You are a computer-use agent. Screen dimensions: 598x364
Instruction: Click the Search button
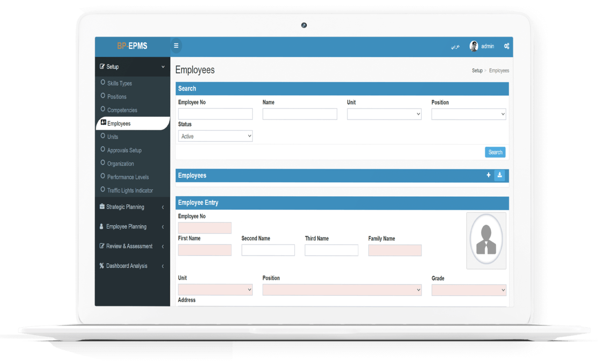(495, 152)
